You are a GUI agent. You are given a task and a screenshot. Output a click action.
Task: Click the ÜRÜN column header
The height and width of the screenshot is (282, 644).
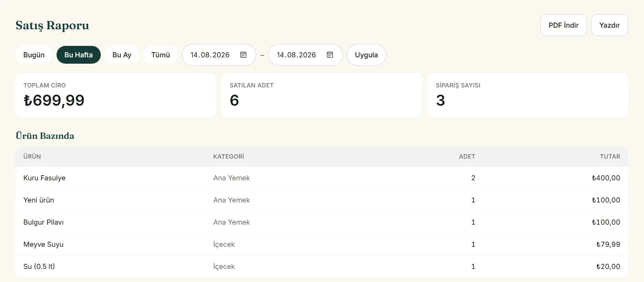[32, 157]
